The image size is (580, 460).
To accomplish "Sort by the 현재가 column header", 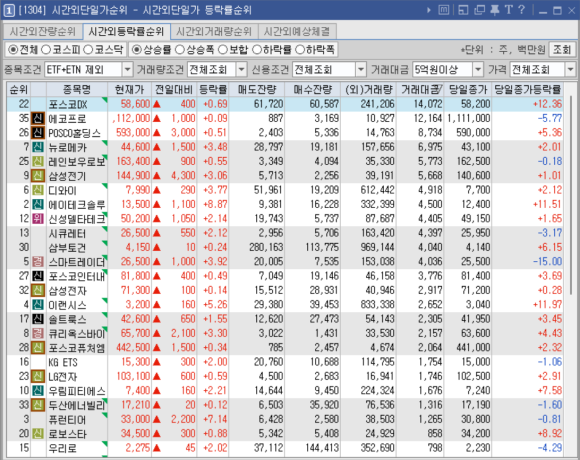I will point(129,89).
